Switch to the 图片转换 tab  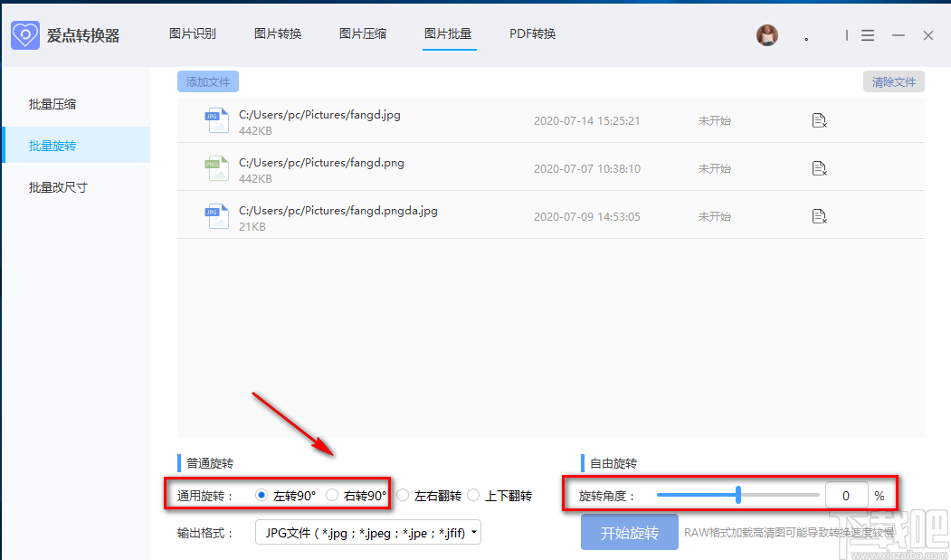[x=278, y=33]
